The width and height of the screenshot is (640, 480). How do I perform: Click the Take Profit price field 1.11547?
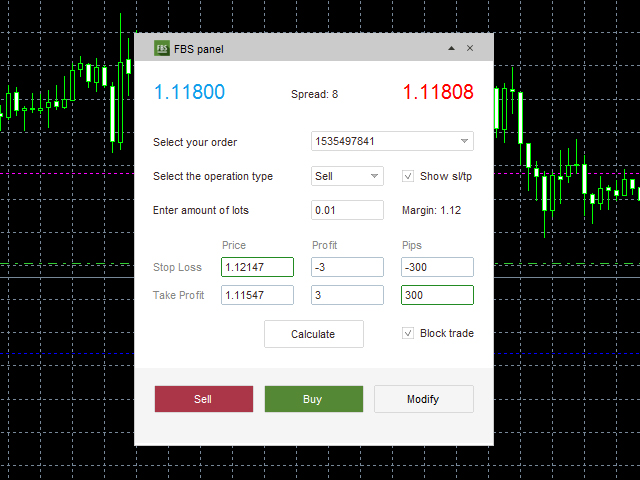click(x=257, y=295)
